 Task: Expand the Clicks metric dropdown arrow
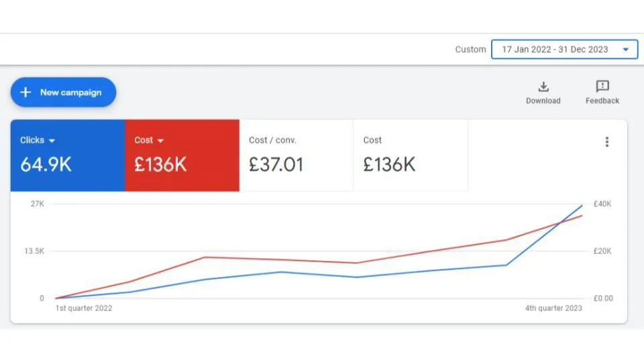click(x=52, y=141)
